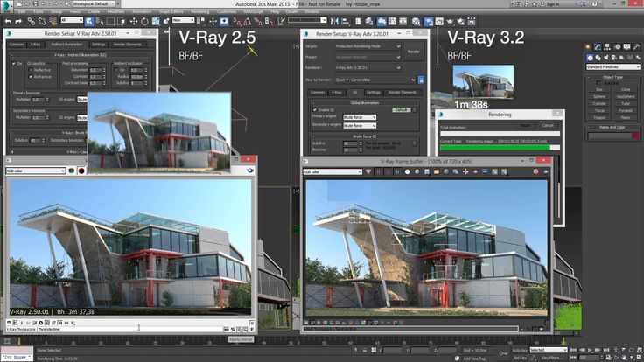
Task: Open the Target rendering mode dropdown
Action: click(367, 46)
